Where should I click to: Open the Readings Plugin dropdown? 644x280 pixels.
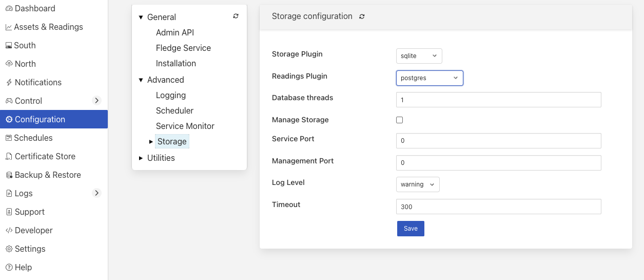[x=430, y=78]
